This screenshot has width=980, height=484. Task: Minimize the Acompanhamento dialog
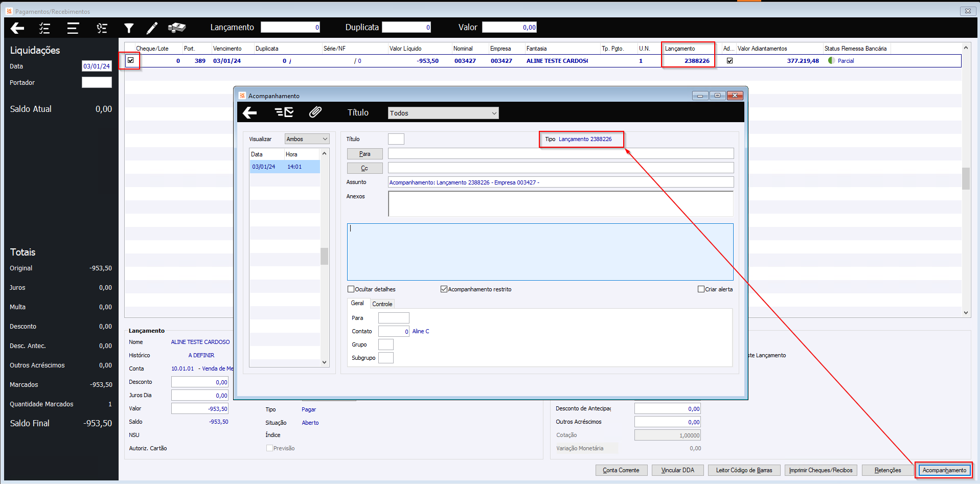[x=700, y=96]
